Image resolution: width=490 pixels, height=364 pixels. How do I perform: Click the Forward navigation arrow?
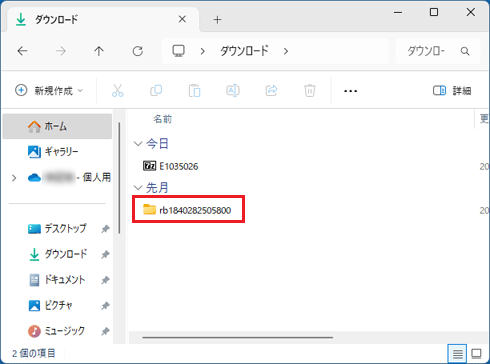coord(61,51)
